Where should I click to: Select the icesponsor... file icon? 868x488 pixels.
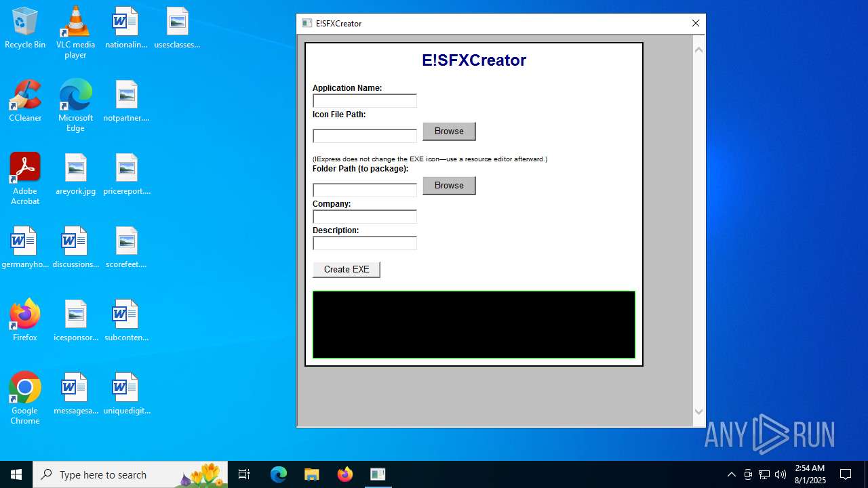click(x=75, y=321)
